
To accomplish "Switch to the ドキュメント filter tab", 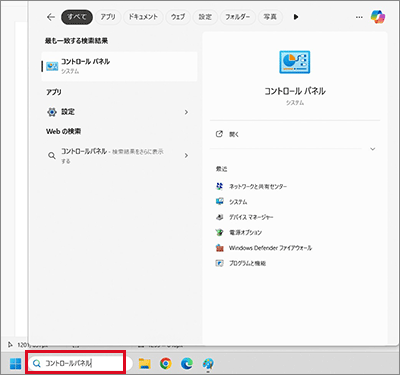I will (x=143, y=17).
